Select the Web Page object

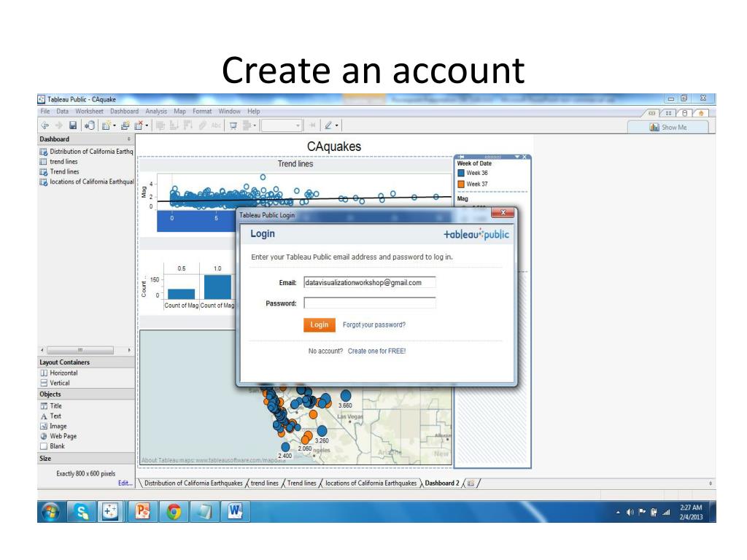click(x=58, y=436)
